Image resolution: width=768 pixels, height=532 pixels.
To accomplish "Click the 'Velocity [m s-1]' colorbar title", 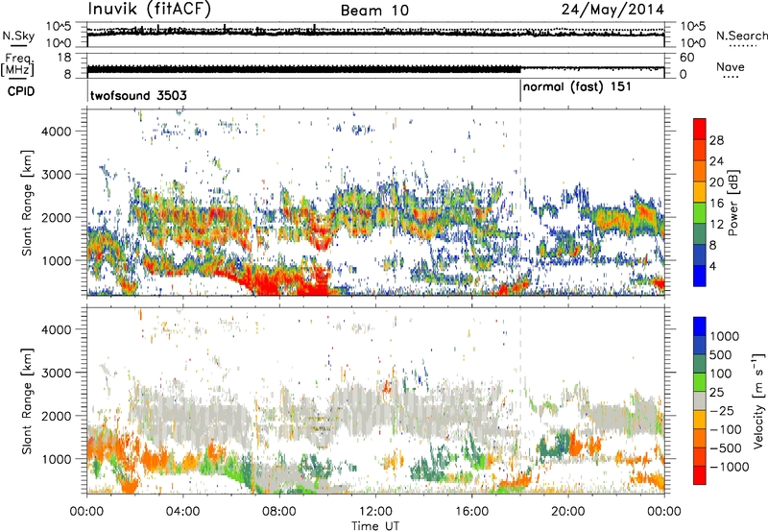I will point(758,400).
